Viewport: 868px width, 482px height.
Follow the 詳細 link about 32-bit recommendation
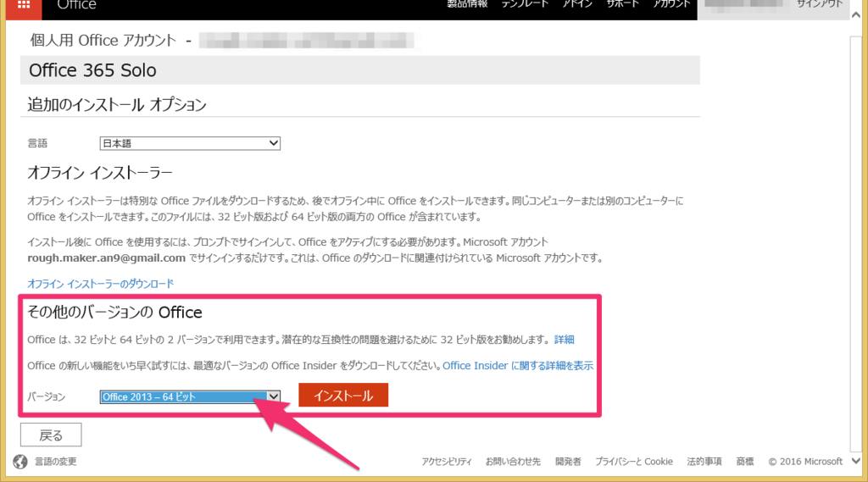pyautogui.click(x=564, y=340)
